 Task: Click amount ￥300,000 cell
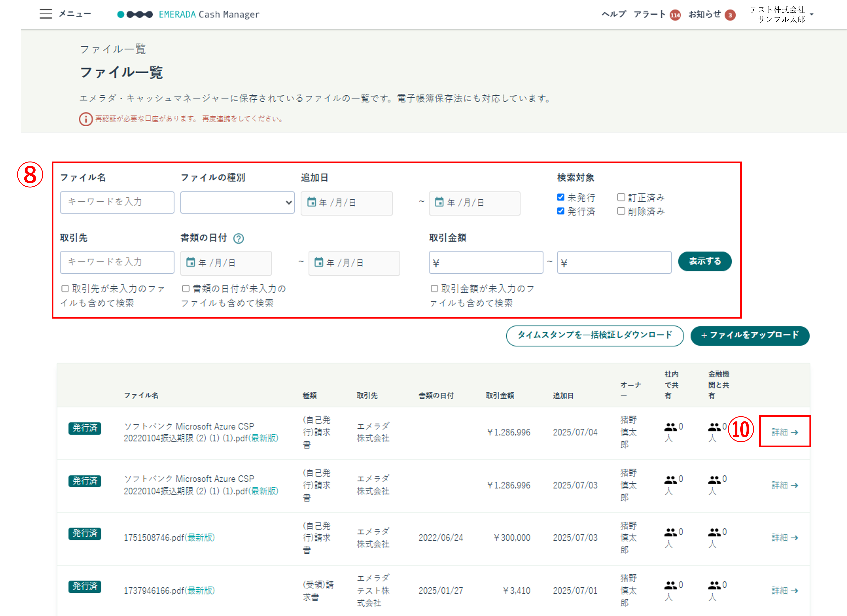[512, 537]
